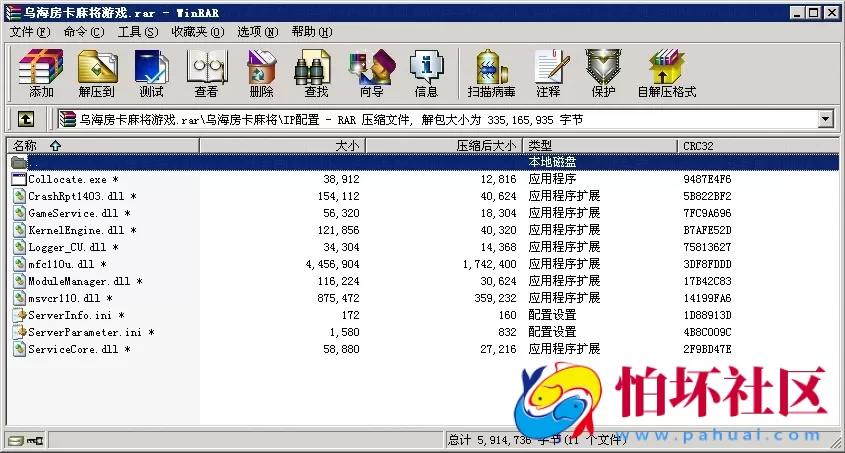This screenshot has width=845, height=453.
Task: Click the archive path address field
Action: (x=437, y=119)
